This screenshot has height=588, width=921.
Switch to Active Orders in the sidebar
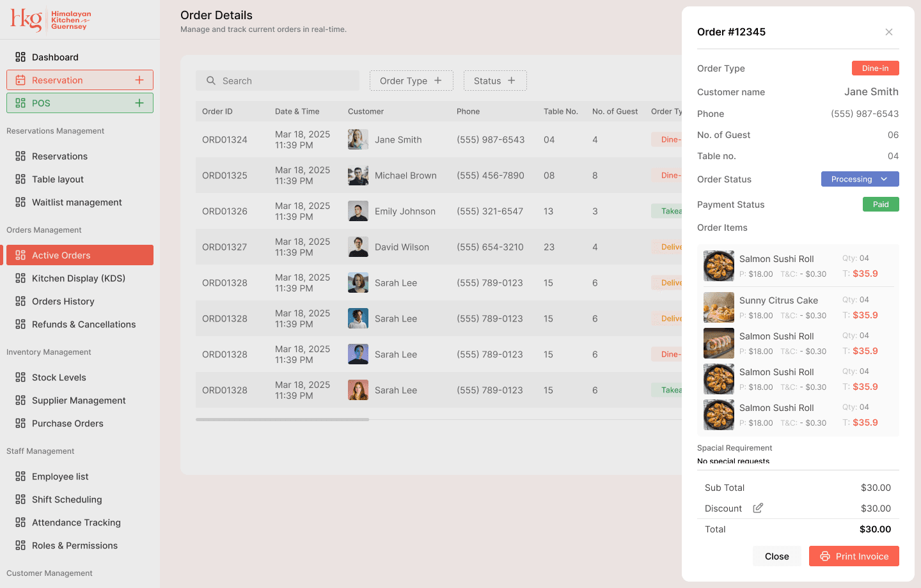62,255
